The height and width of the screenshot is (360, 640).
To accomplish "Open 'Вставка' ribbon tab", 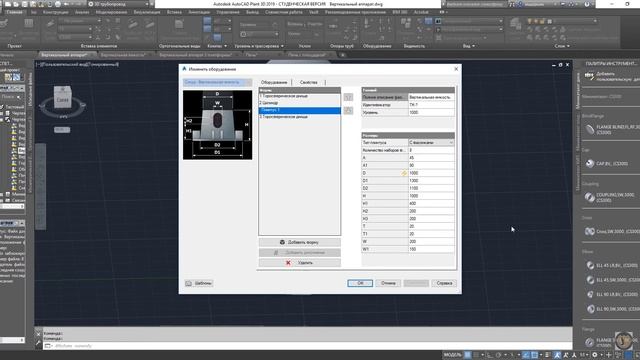I will pyautogui.click(x=174, y=12).
